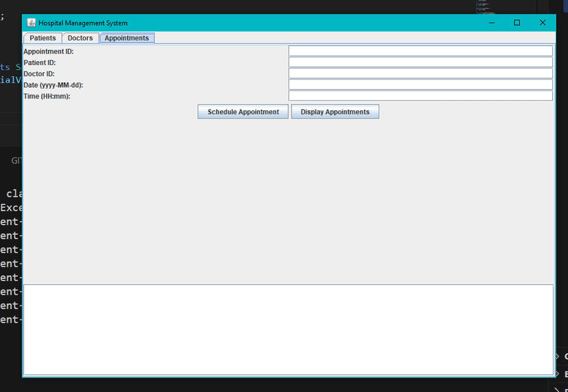Screen dimensions: 568x392
Task: Select the Appointments tab
Action: [x=127, y=38]
